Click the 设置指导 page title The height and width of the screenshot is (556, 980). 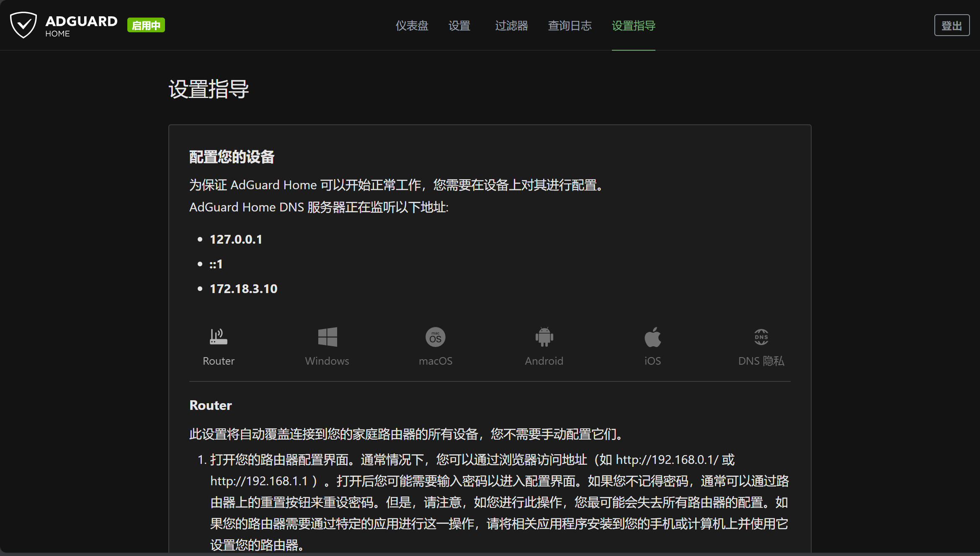(x=209, y=89)
